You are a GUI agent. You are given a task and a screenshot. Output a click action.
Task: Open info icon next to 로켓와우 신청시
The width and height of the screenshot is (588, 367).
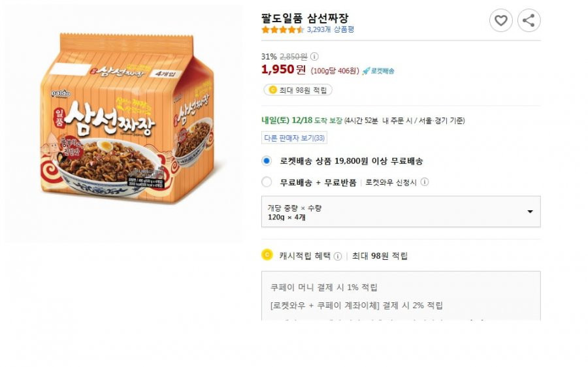click(x=425, y=182)
